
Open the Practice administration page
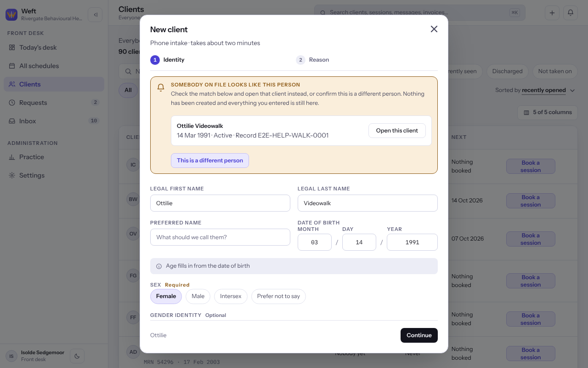[54, 157]
